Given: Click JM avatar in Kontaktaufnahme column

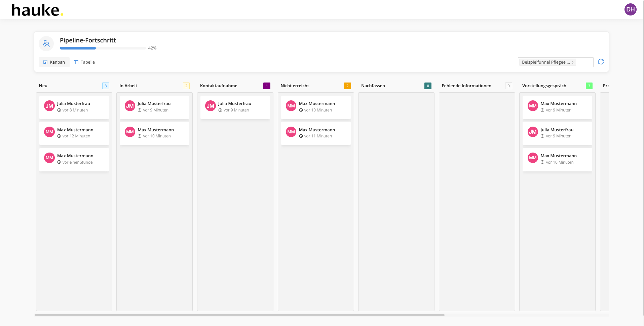Looking at the screenshot, I should (x=211, y=106).
